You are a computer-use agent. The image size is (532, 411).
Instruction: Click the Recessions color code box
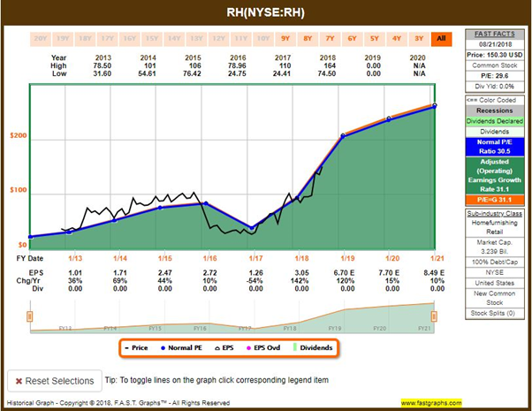[495, 110]
